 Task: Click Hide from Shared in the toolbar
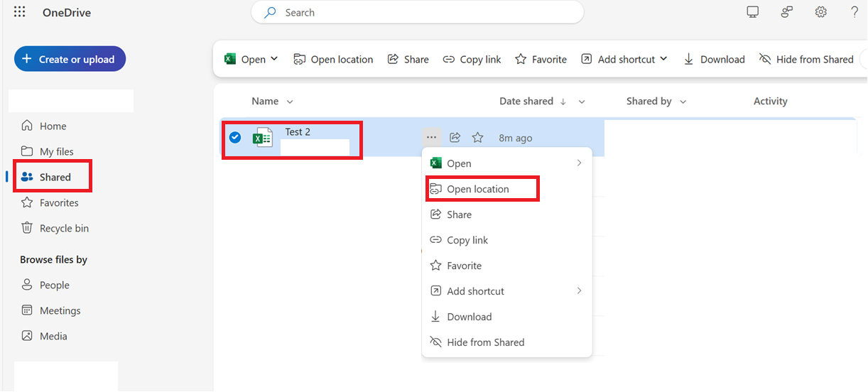click(806, 60)
